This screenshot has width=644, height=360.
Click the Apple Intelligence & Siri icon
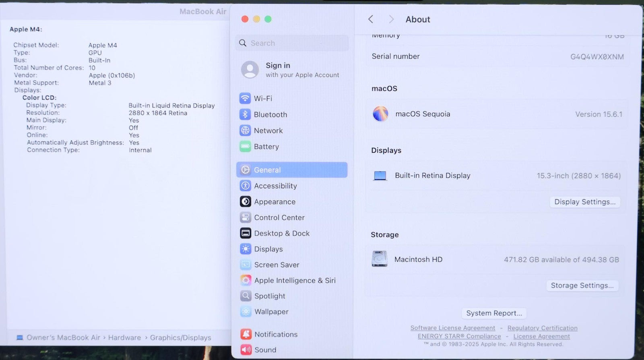pyautogui.click(x=246, y=280)
